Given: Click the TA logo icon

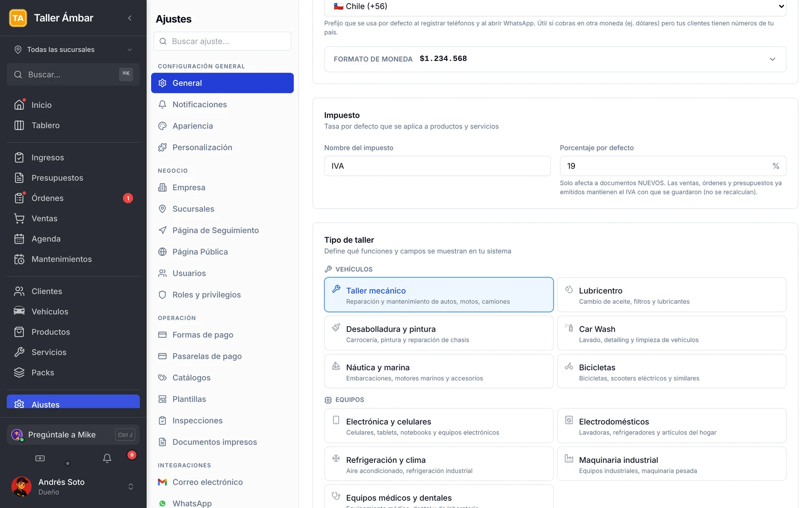Looking at the screenshot, I should pyautogui.click(x=18, y=18).
